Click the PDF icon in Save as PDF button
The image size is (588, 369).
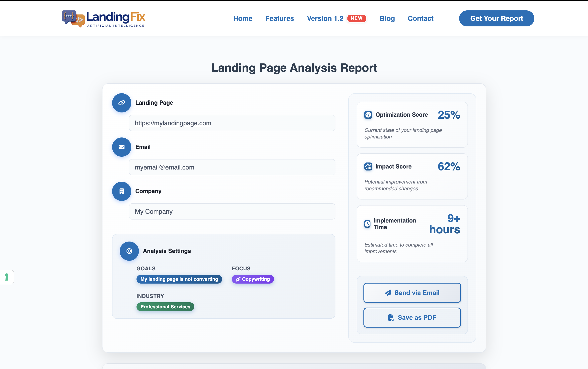(x=391, y=317)
